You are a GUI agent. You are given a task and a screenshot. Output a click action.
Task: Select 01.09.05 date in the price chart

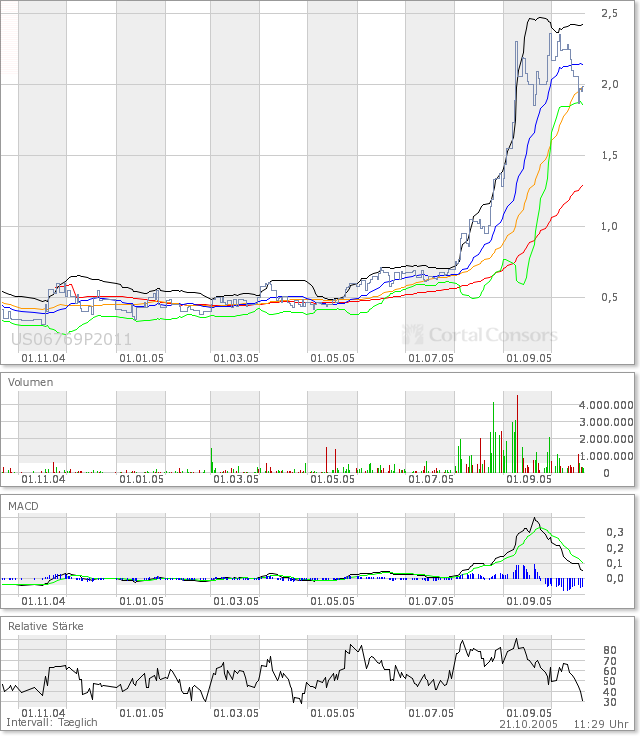pos(527,355)
